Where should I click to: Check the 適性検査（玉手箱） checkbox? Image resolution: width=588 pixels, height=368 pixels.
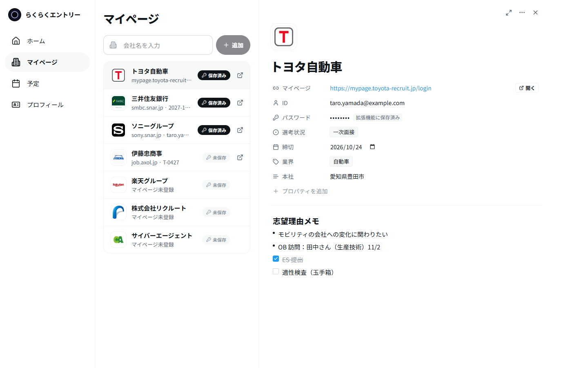click(x=276, y=272)
